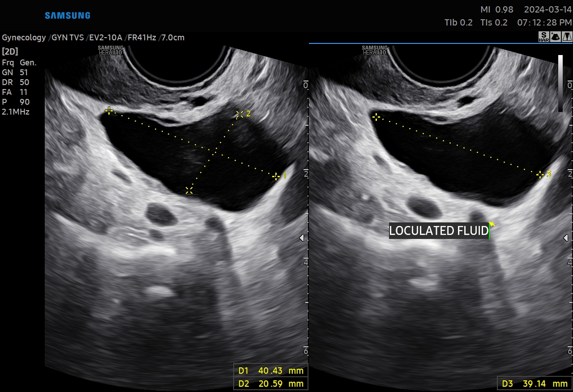This screenshot has width=573, height=392.
Task: Select the D1 40.43 mm measurement result
Action: tap(271, 371)
